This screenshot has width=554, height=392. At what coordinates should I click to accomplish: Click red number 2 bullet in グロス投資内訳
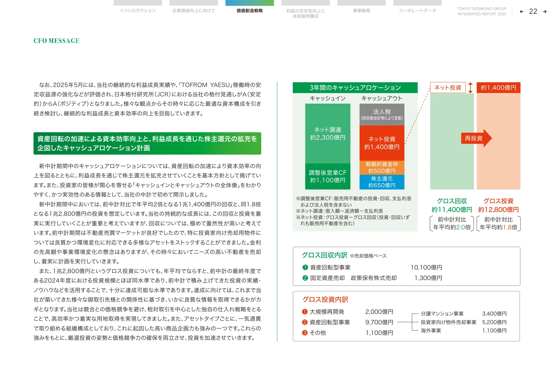click(305, 322)
